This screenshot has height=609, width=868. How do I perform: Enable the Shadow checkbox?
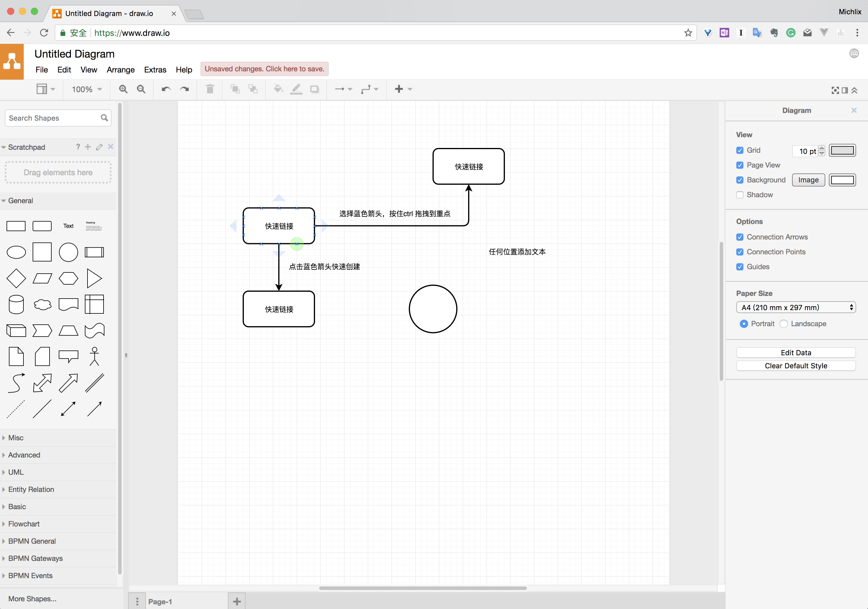point(740,195)
